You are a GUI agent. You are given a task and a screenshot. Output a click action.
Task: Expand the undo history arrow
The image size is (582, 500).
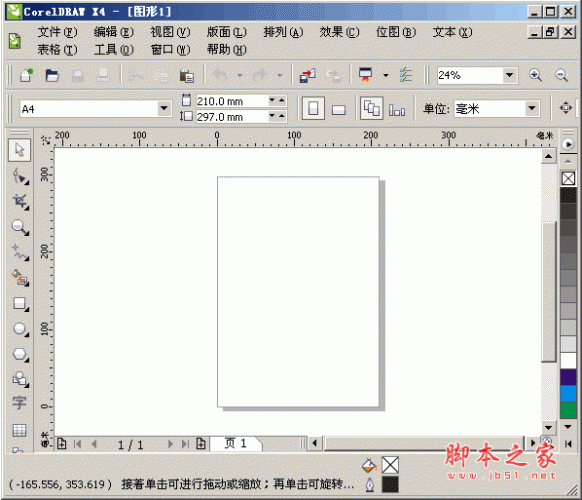point(240,75)
